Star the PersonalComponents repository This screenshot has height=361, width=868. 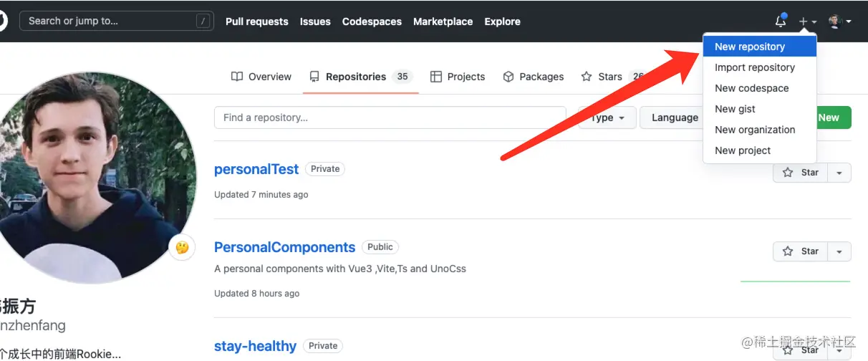(801, 251)
